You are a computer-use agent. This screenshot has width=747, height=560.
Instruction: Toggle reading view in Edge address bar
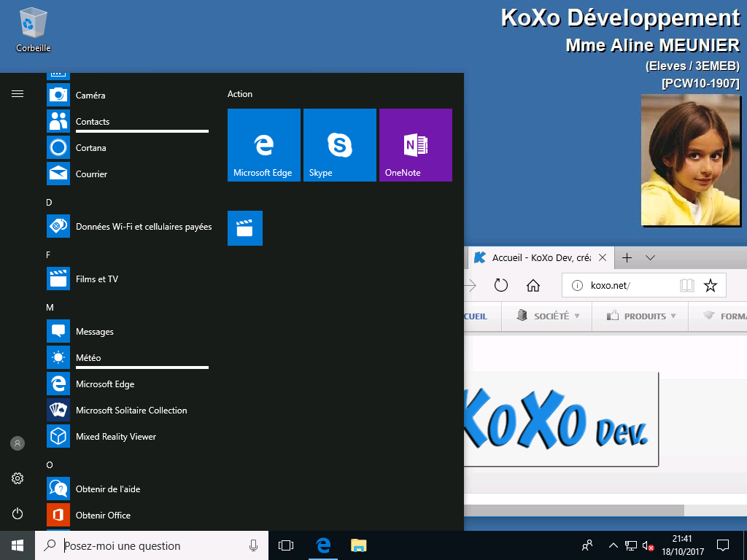coord(686,285)
